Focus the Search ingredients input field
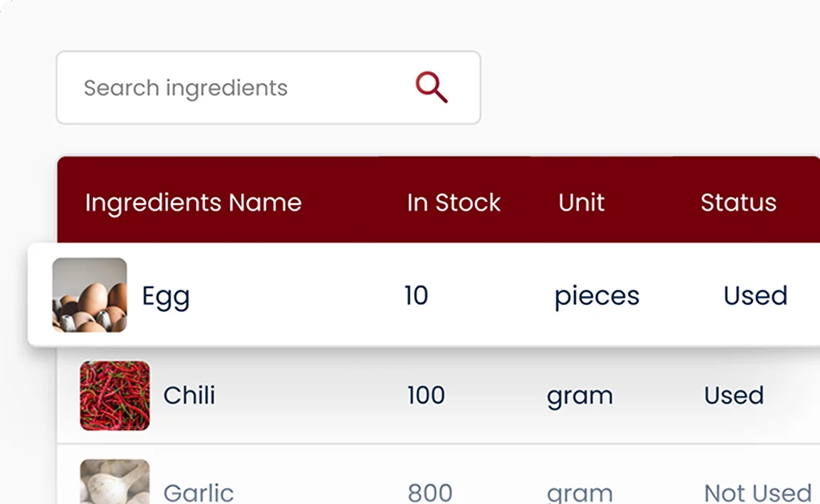Screen dimensions: 820x504 click(x=268, y=88)
